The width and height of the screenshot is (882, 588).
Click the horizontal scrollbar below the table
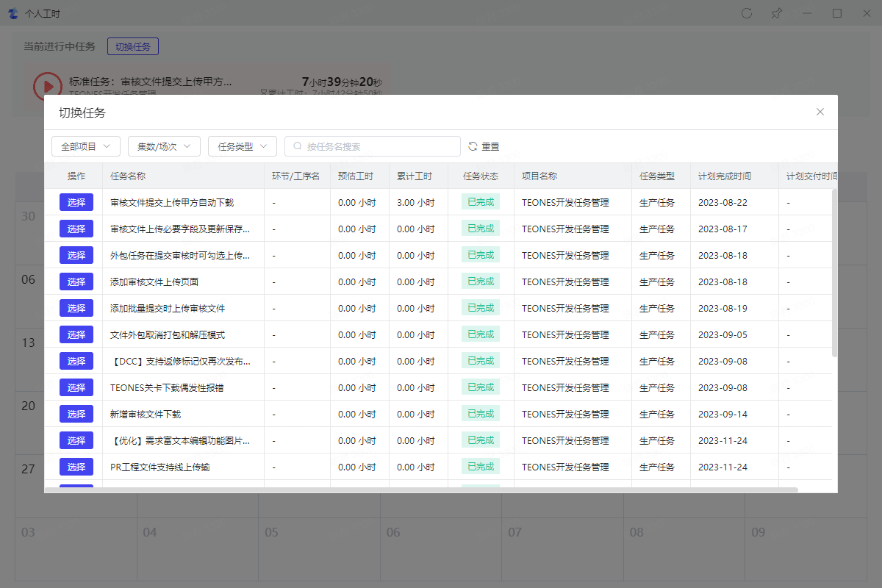coord(420,490)
